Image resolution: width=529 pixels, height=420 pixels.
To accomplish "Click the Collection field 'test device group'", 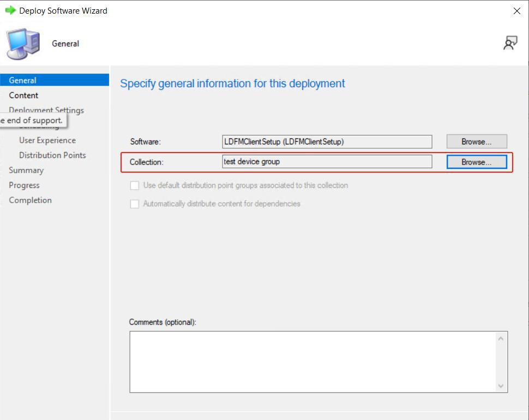I will (327, 162).
